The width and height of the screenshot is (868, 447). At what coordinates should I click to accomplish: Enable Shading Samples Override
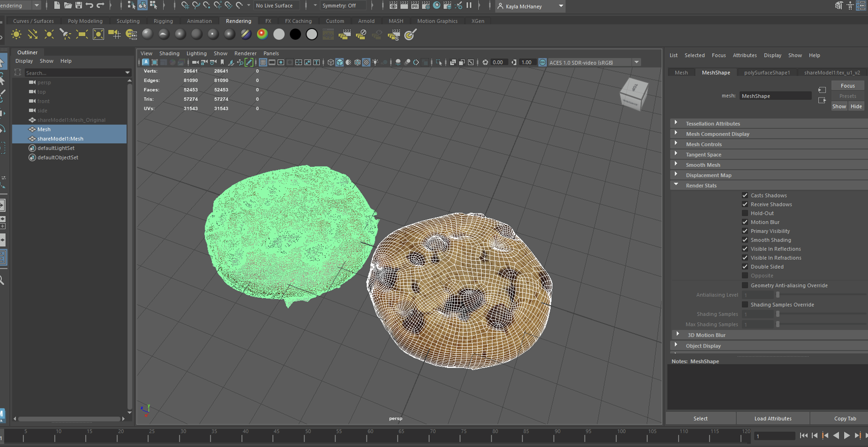tap(745, 305)
